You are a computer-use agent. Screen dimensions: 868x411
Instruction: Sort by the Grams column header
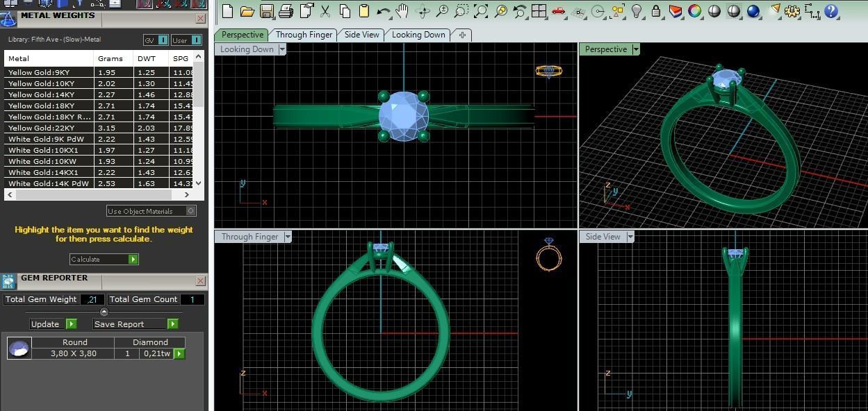click(x=113, y=58)
